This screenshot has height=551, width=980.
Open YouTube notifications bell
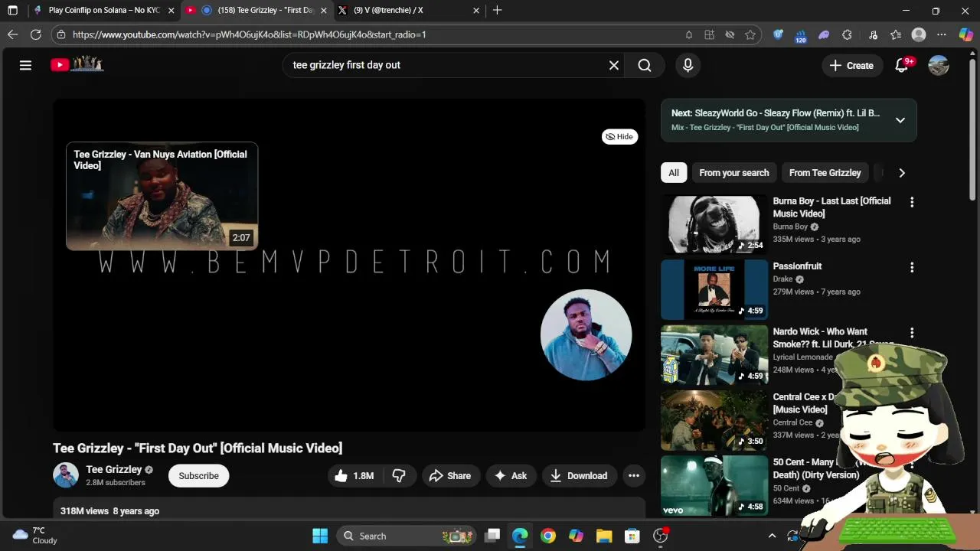point(902,65)
